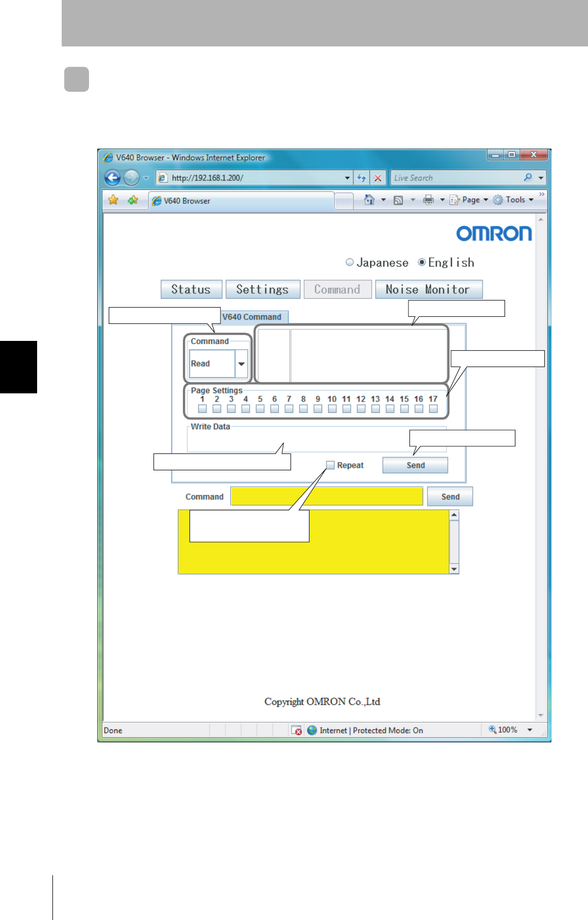Viewport: 588px width, 920px height.
Task: Expand the Print dropdown arrow
Action: tap(442, 200)
